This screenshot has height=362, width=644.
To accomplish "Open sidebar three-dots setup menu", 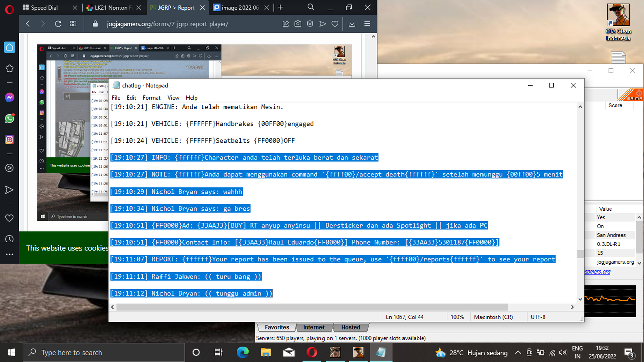I will tap(9, 255).
